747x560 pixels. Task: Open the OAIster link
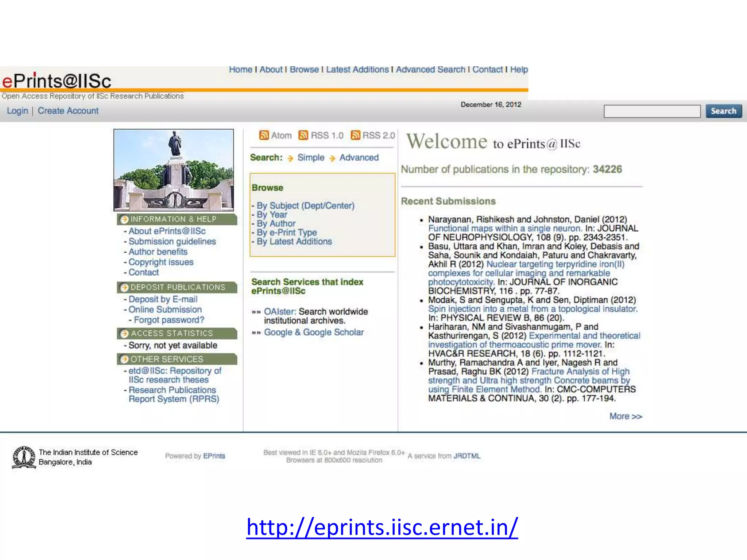tap(280, 312)
